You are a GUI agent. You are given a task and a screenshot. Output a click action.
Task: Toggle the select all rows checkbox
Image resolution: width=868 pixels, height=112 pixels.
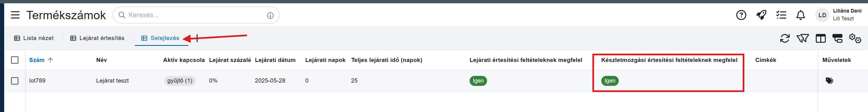(15, 60)
